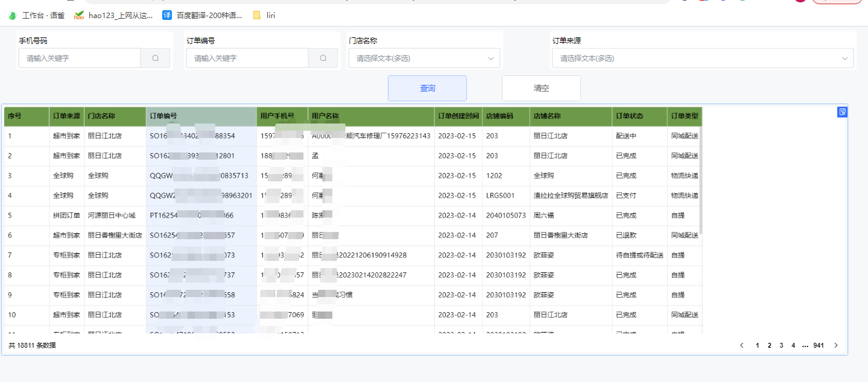This screenshot has width=868, height=382.
Task: Jump to last page 941
Action: coord(819,345)
